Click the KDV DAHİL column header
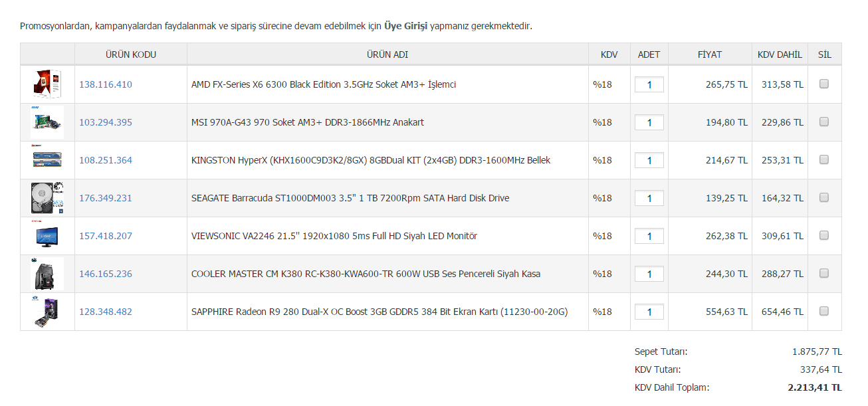 point(780,54)
